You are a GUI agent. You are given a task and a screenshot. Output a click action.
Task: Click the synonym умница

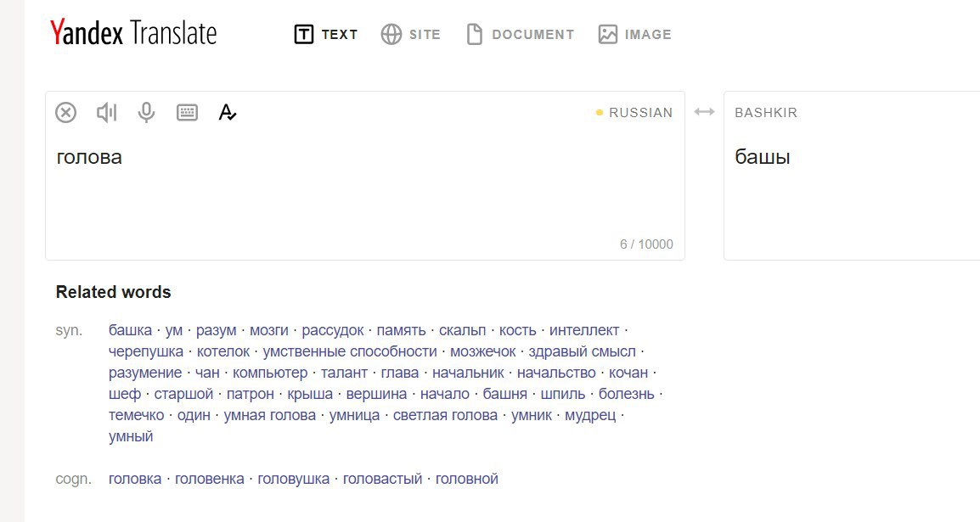click(354, 415)
